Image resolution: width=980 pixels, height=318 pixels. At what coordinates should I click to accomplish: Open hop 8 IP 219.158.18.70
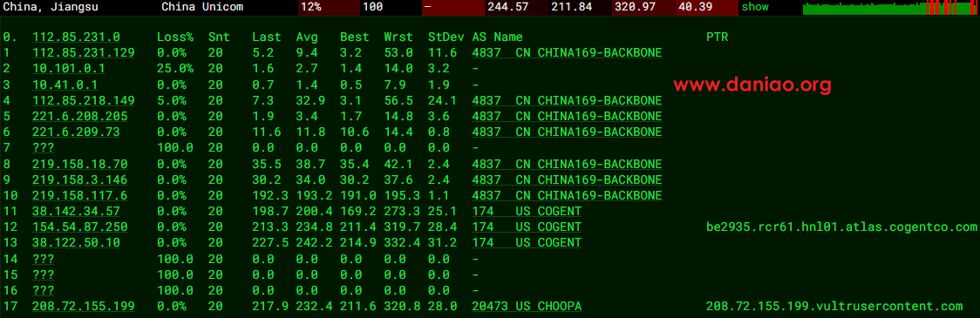click(x=80, y=164)
